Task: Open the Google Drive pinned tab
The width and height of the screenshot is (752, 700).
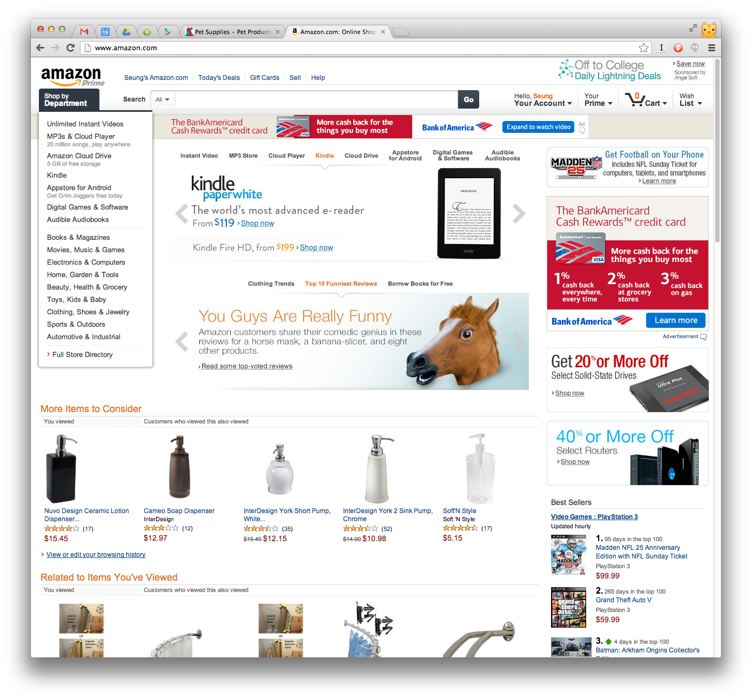Action: (126, 32)
